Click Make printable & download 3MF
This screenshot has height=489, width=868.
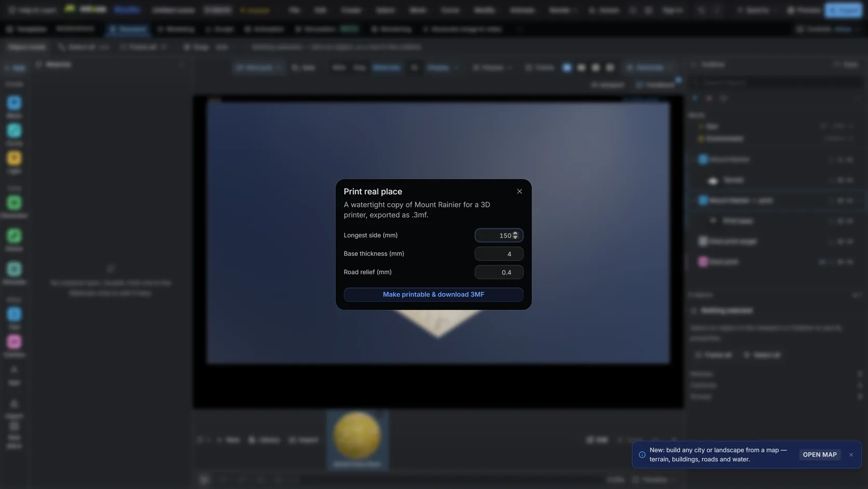point(433,295)
